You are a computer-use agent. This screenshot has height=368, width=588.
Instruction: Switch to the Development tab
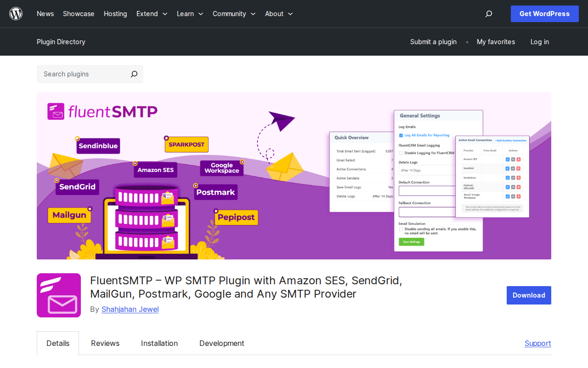[x=221, y=343]
